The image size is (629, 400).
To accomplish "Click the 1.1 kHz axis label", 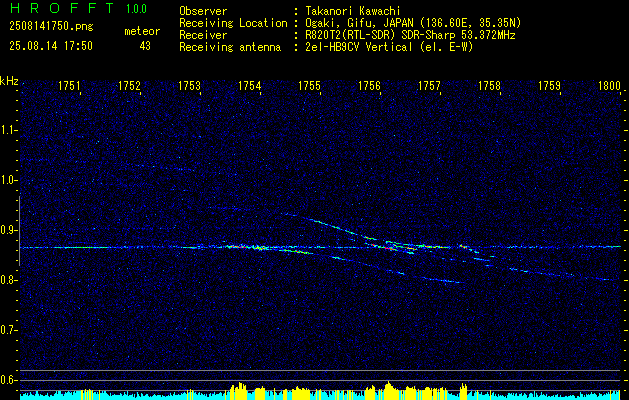I will 8,130.
